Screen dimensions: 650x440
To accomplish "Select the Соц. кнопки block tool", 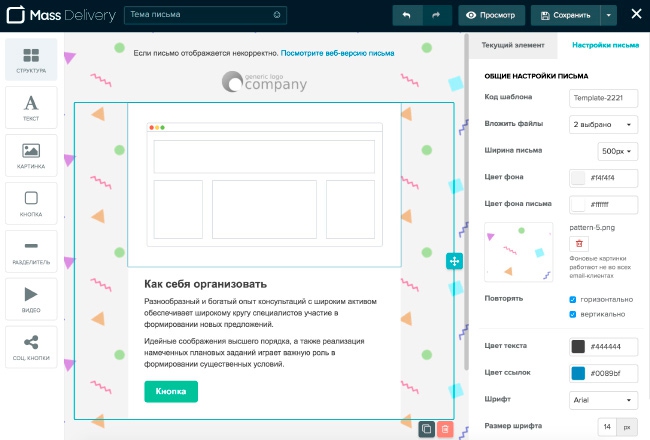I will pos(31,346).
